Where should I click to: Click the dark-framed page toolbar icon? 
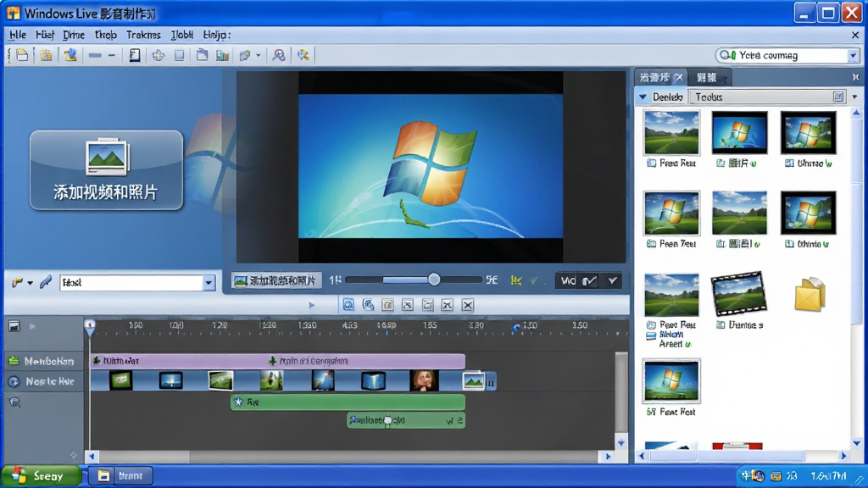(x=135, y=55)
